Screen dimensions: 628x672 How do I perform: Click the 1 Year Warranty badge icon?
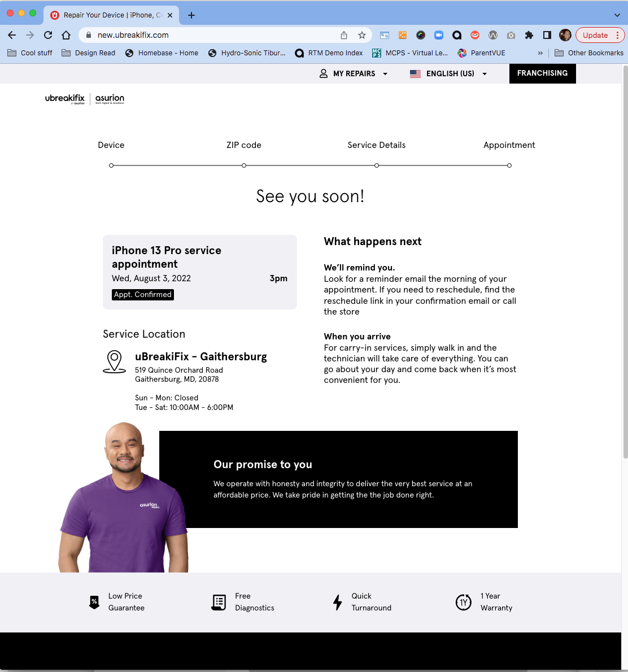[464, 602]
